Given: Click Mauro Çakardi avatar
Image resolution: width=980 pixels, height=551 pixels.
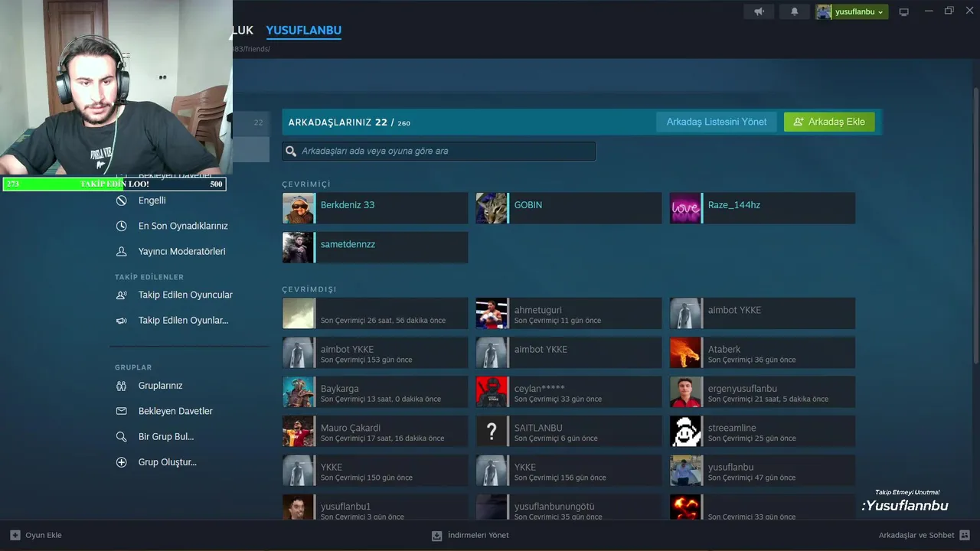Looking at the screenshot, I should tap(299, 431).
